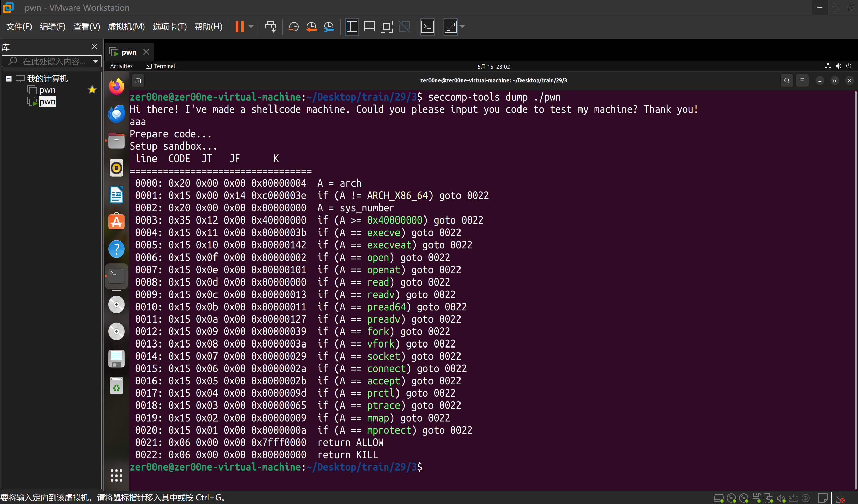The image size is (858, 504).
Task: Click the Terminal icon in the dock
Action: pyautogui.click(x=116, y=276)
